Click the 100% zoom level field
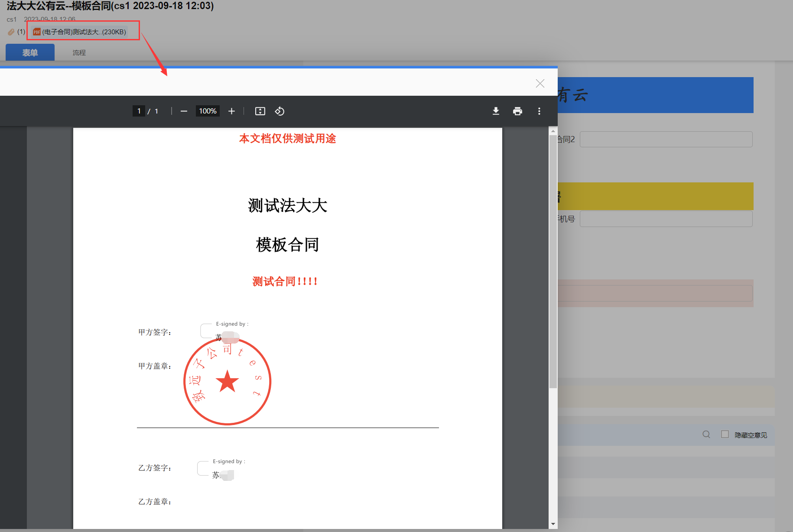 208,111
